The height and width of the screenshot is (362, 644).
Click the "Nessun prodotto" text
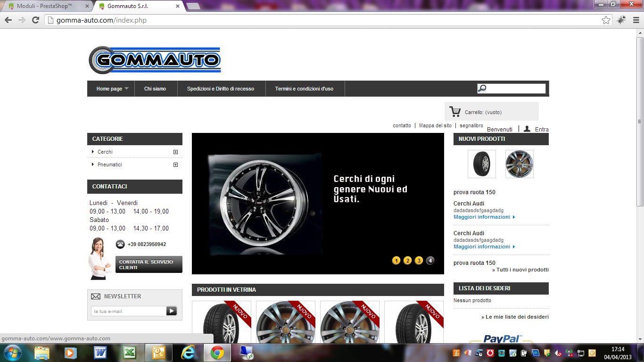(472, 300)
